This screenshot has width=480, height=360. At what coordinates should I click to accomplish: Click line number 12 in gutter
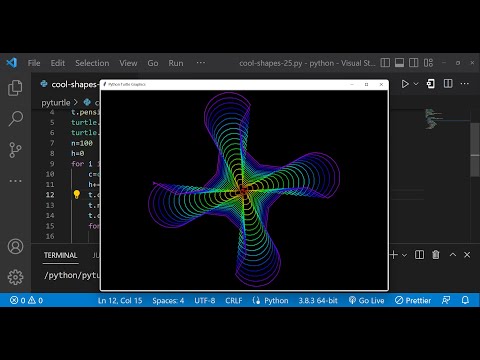50,195
